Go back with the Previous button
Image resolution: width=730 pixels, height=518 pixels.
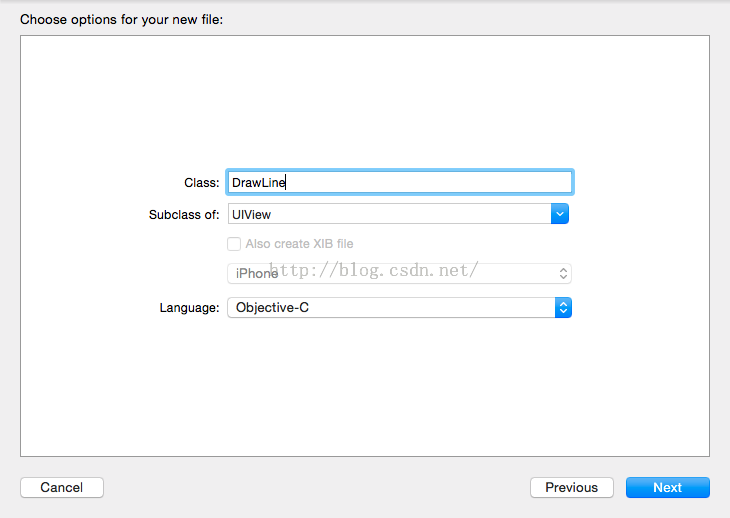(571, 488)
